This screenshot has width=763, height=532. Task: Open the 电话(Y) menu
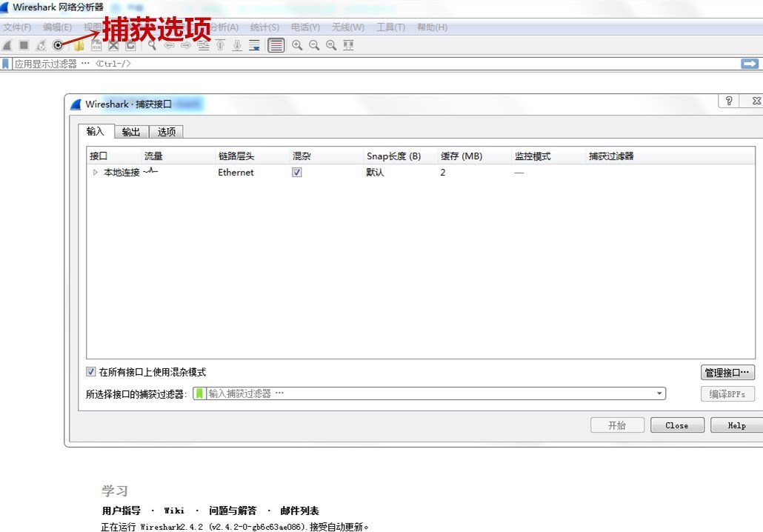pyautogui.click(x=305, y=27)
